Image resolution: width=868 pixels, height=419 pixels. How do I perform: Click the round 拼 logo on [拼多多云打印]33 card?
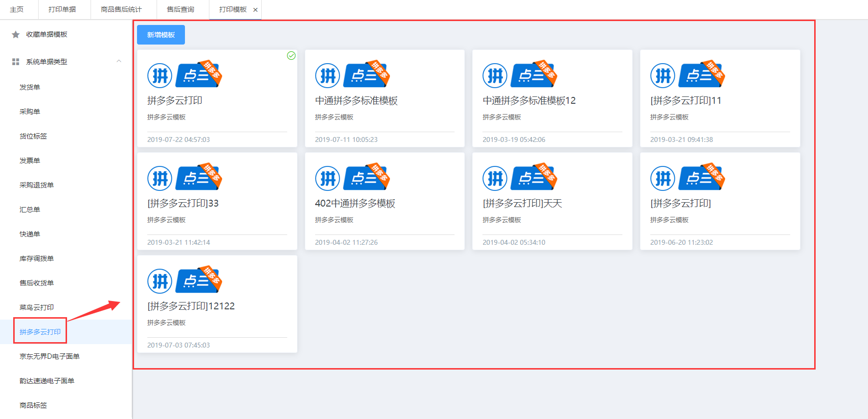[x=160, y=178]
